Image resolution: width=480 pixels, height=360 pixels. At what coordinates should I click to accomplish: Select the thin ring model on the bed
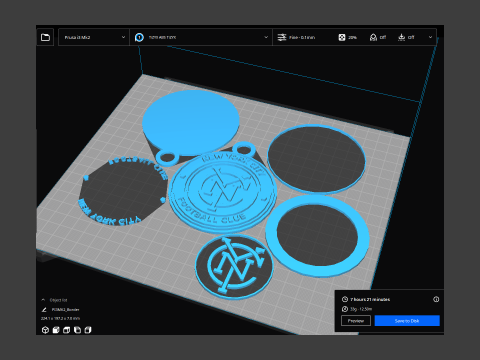(x=316, y=159)
